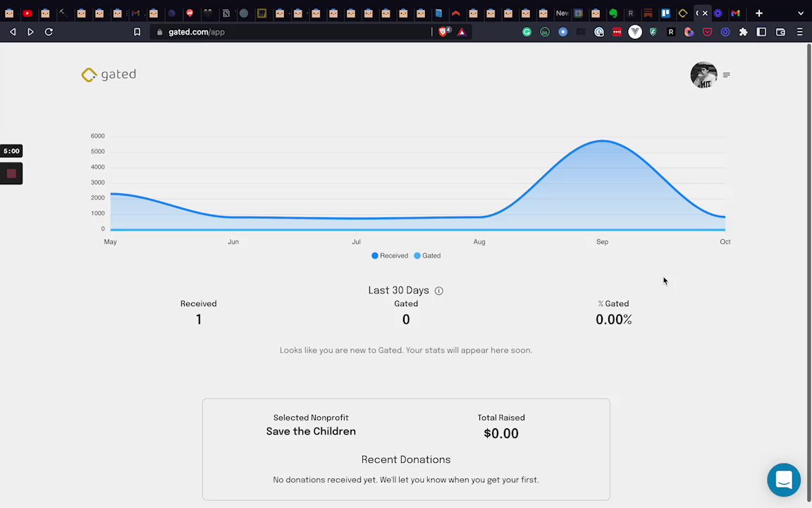Click the Last 30 Days heading
The width and height of the screenshot is (812, 508).
(399, 290)
